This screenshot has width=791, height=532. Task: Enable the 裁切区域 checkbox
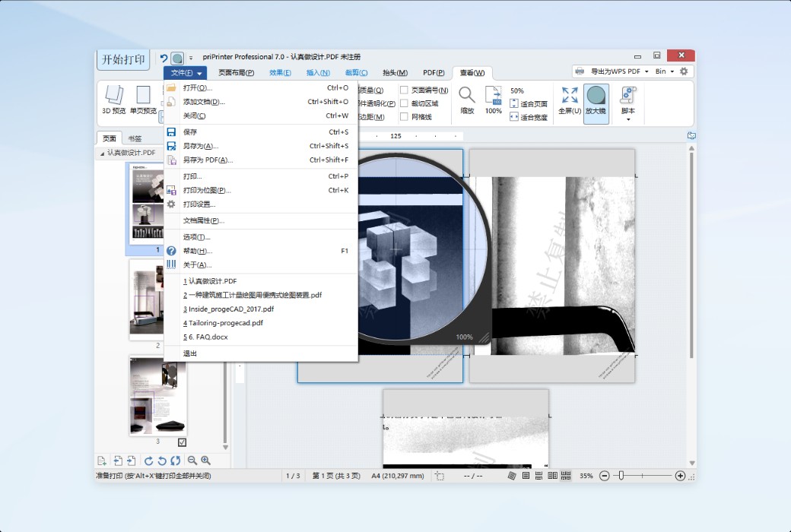(404, 103)
